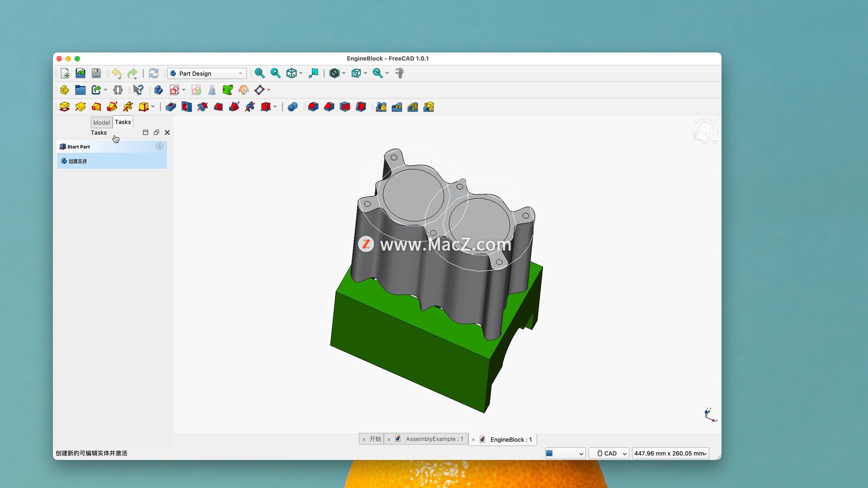Undo the last action
868x488 pixels.
117,73
